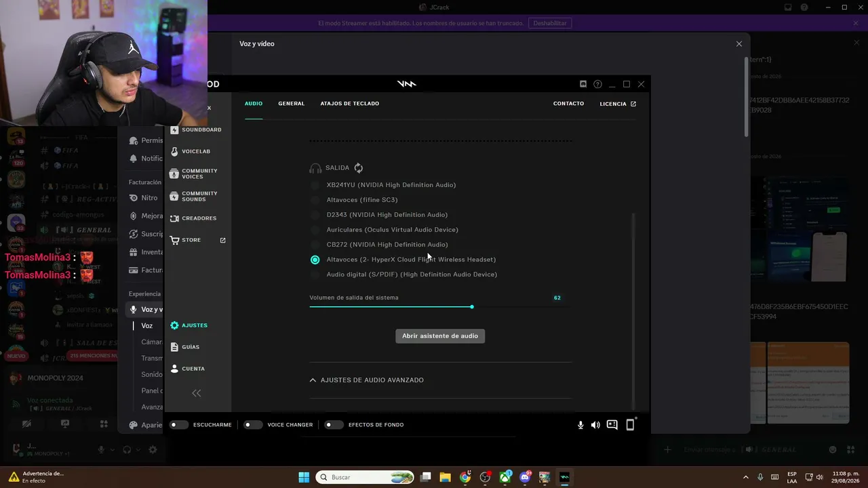Collapse the Voicemod sidebar with double chevron

197,393
